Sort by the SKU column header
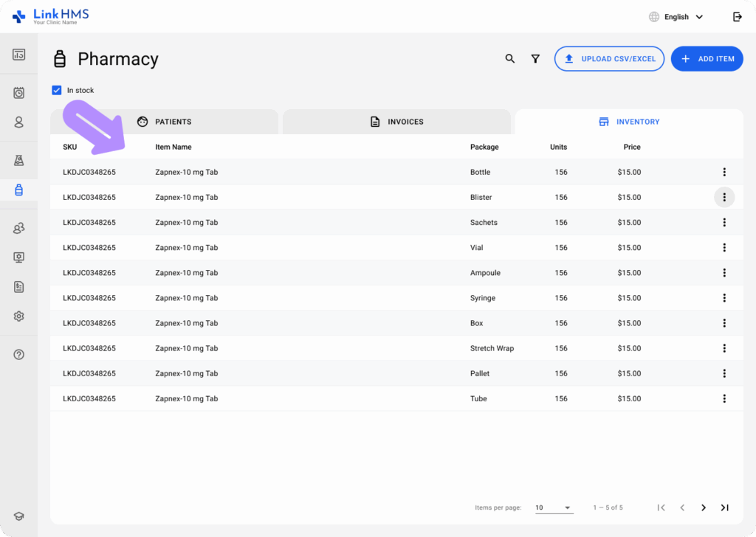 [70, 147]
